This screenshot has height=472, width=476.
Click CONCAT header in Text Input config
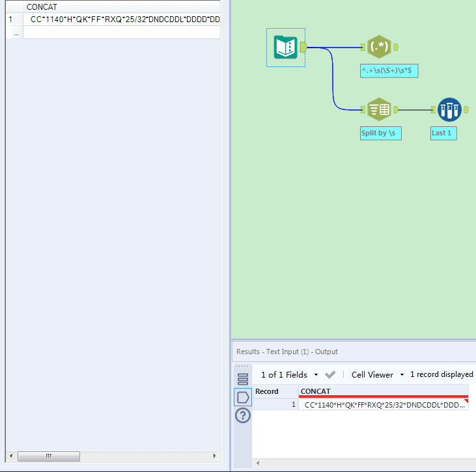tap(122, 7)
